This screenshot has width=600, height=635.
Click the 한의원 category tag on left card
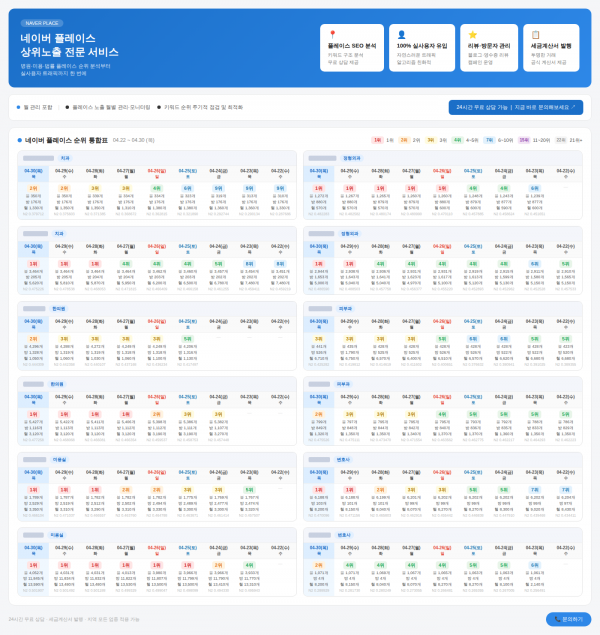click(57, 308)
